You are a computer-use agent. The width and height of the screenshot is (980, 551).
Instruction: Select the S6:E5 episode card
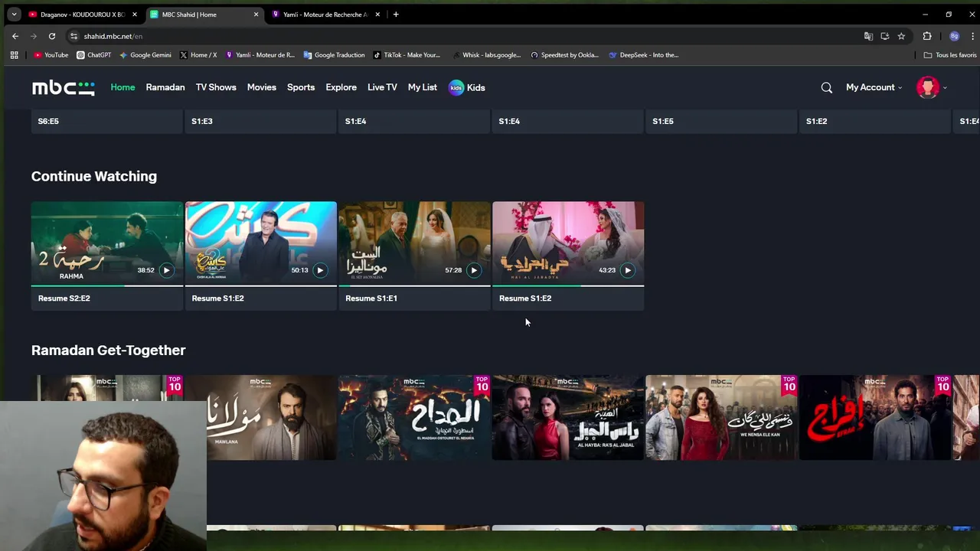[107, 122]
